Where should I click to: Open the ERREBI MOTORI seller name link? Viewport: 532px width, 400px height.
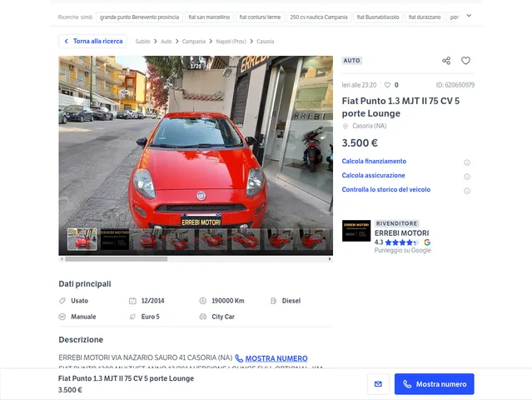pos(401,233)
